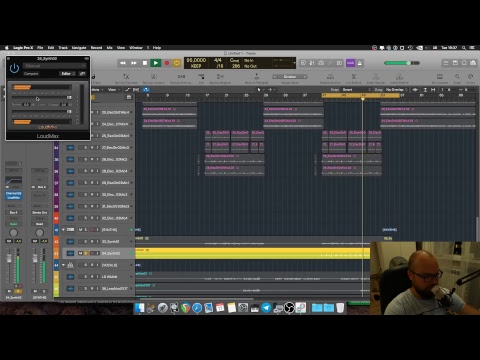Click Compare in the LoudMax plugin window

point(31,74)
